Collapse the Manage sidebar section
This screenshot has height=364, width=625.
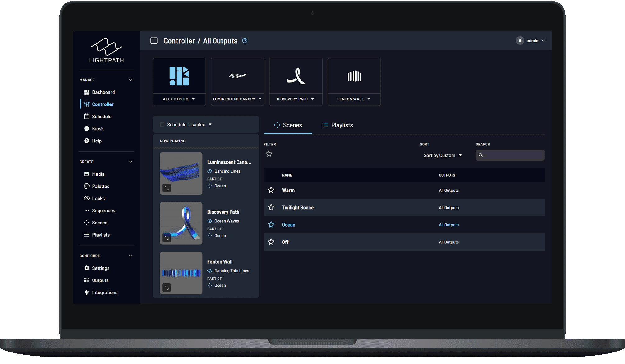(x=131, y=80)
